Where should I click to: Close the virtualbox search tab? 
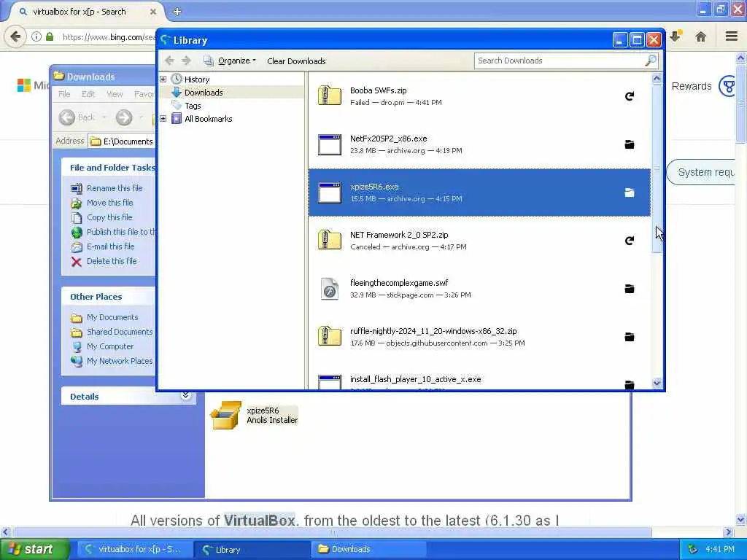click(153, 12)
